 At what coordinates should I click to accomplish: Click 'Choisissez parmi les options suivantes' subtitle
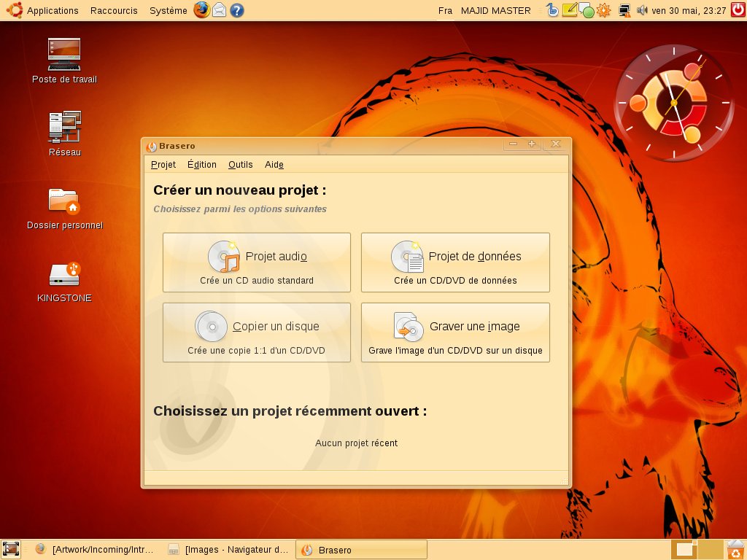[239, 209]
